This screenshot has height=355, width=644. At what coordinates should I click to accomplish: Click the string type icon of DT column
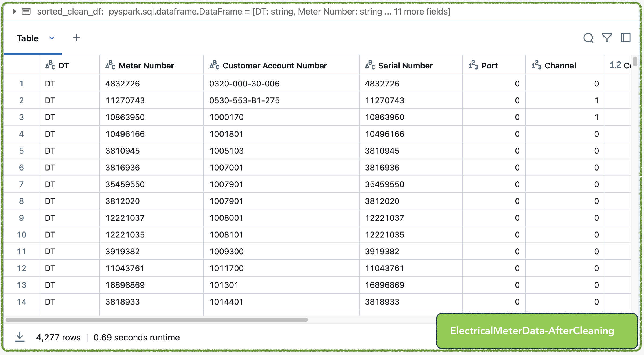[50, 65]
